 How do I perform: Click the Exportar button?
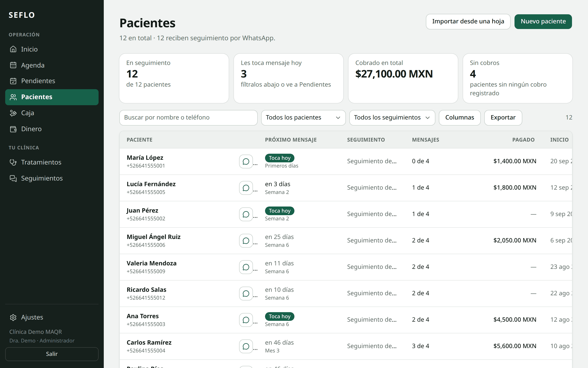coord(503,118)
